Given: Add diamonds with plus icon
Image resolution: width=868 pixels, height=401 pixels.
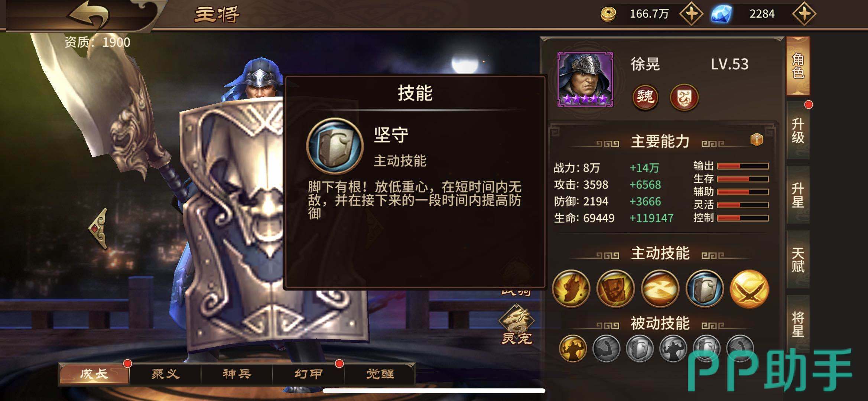Looking at the screenshot, I should (x=804, y=14).
